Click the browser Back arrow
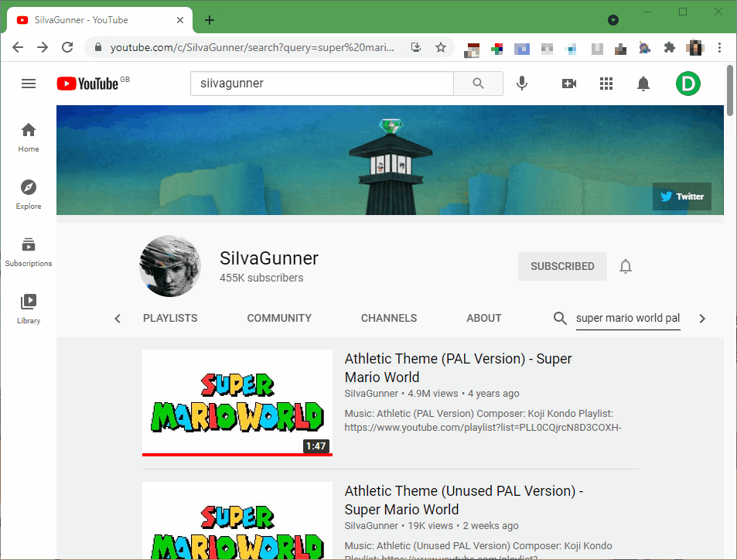Screen dimensions: 737x560 coord(18,47)
